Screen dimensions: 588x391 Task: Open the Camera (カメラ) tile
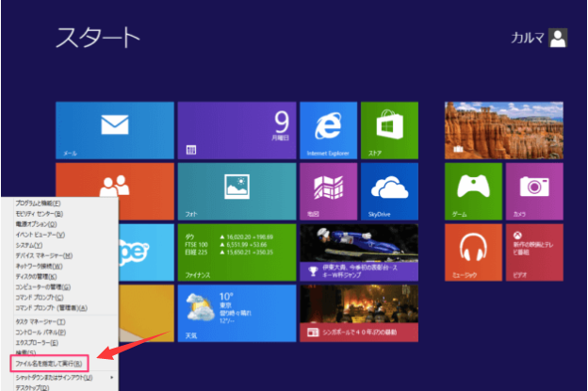[x=534, y=191]
